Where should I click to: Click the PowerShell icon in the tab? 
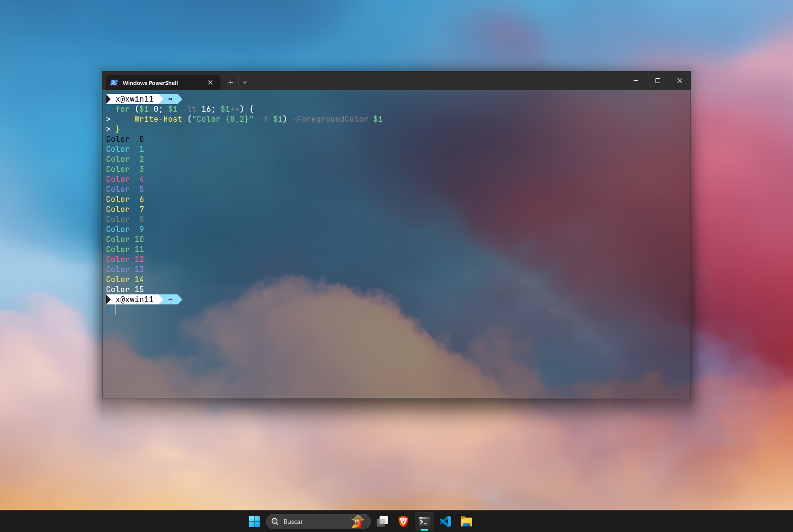pos(114,83)
